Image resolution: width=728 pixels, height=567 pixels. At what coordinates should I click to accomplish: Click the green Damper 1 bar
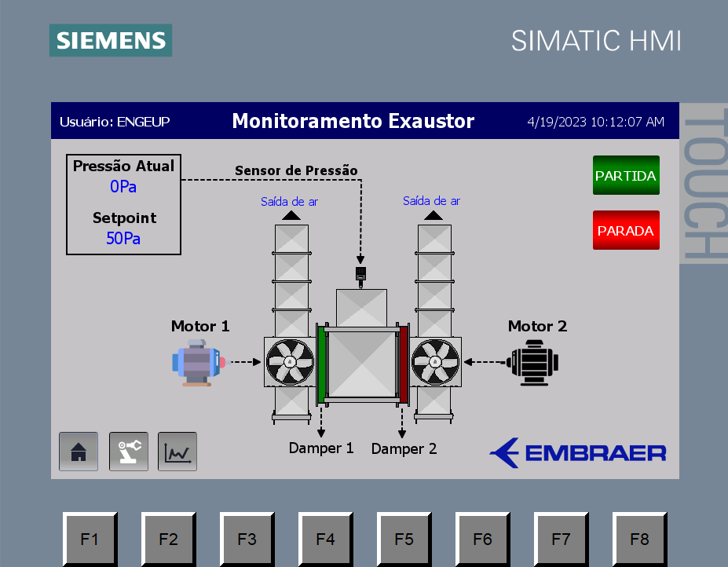coord(321,364)
